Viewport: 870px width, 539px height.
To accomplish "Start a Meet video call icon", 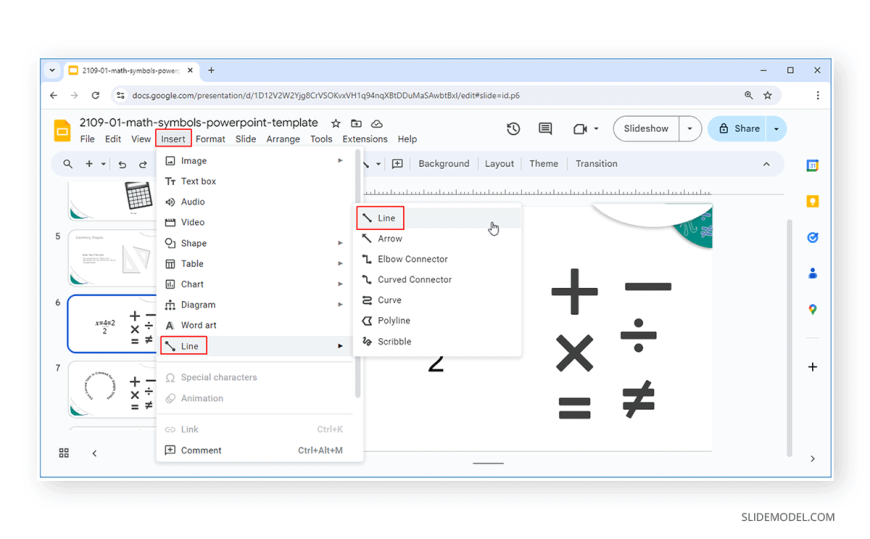I will coord(580,129).
